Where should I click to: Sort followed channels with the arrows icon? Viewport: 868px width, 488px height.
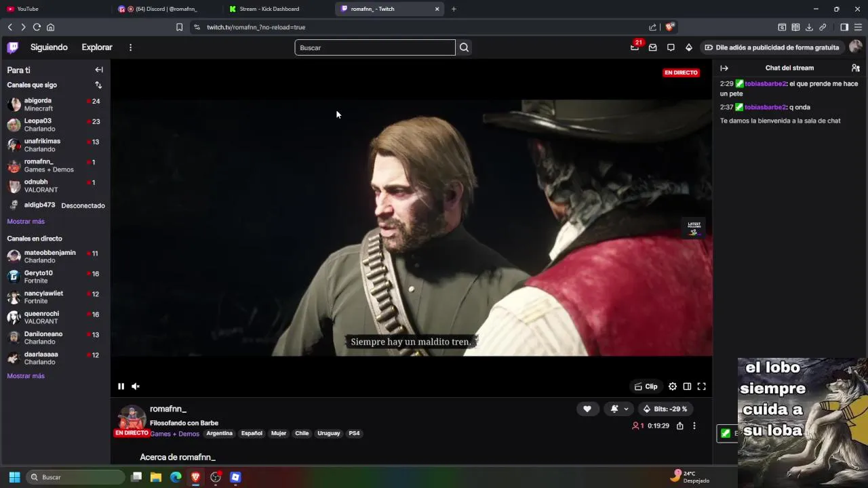pyautogui.click(x=98, y=85)
